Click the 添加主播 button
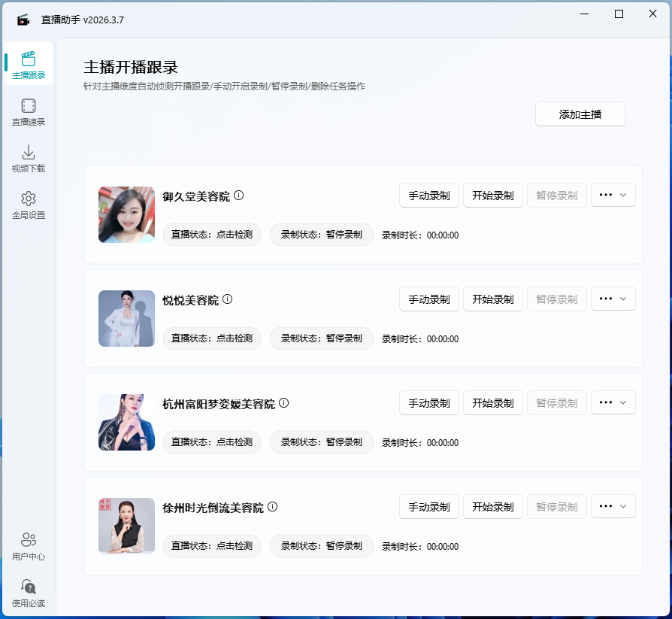Image resolution: width=672 pixels, height=619 pixels. 580,114
